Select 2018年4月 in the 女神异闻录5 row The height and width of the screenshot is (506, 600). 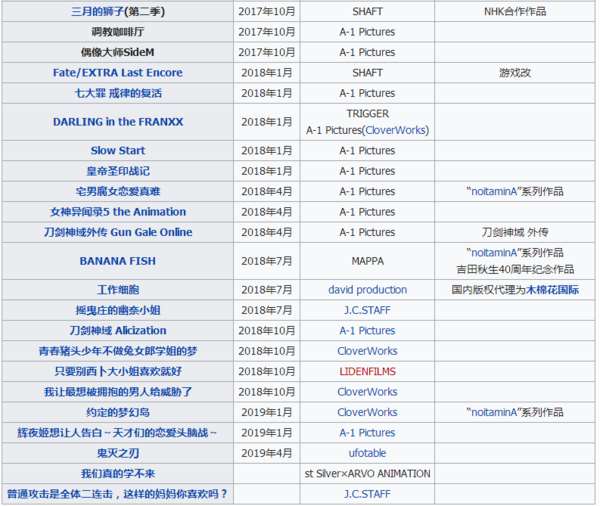267,212
